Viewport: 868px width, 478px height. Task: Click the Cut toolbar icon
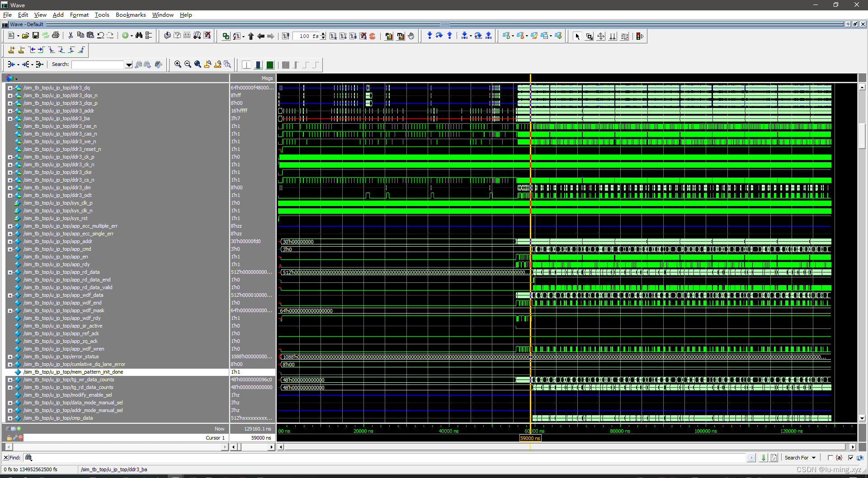[x=71, y=35]
